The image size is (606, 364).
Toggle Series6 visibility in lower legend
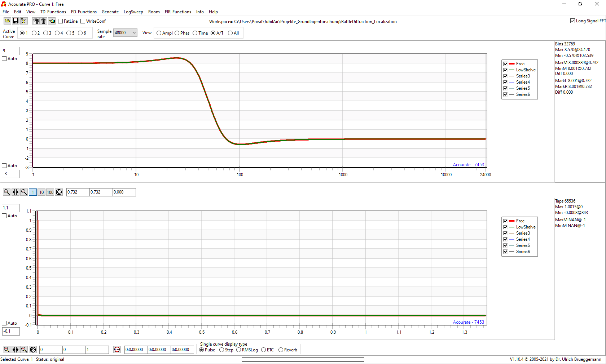(x=505, y=252)
